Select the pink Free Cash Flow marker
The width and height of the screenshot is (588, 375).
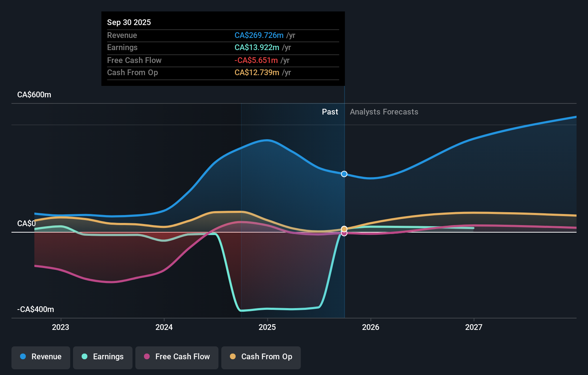point(344,233)
